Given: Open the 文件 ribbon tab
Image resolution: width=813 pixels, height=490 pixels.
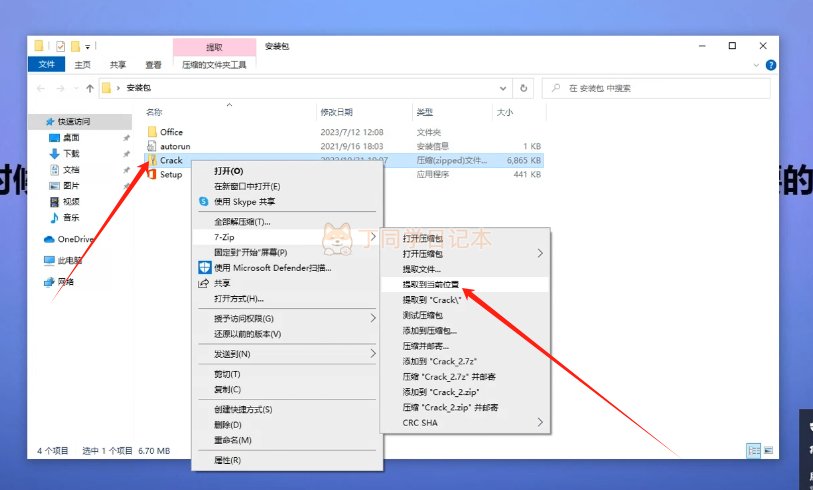Looking at the screenshot, I should [x=46, y=64].
